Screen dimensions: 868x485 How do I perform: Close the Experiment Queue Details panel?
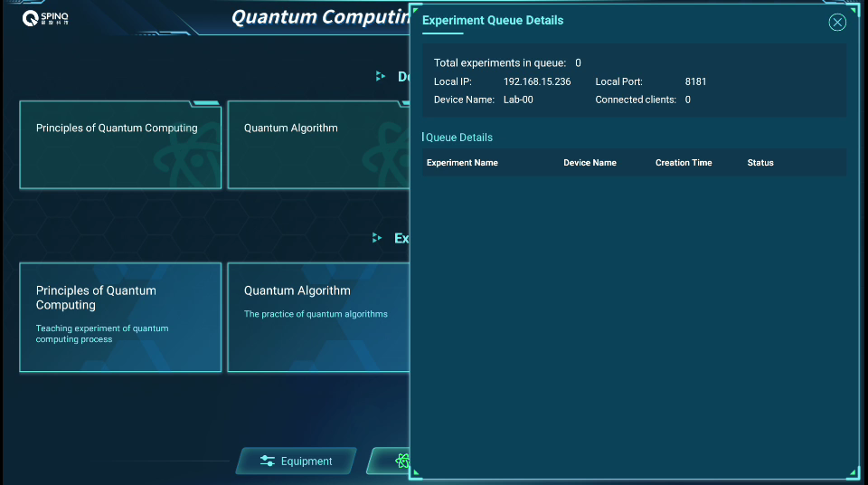pos(837,23)
